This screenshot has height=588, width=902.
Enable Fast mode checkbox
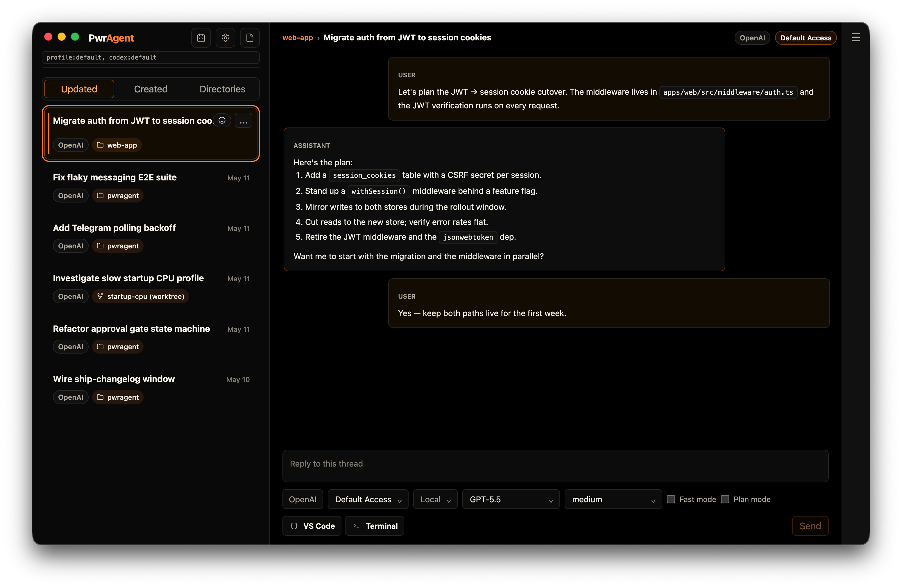671,499
